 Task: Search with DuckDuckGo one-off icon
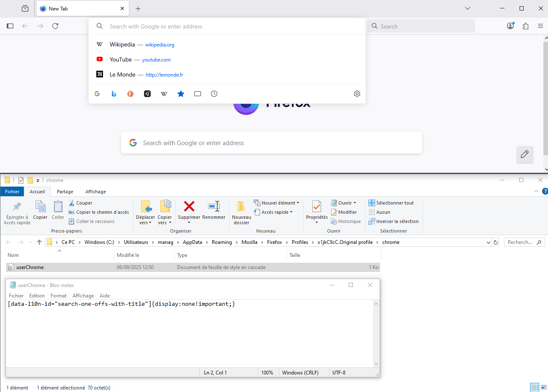click(x=131, y=94)
